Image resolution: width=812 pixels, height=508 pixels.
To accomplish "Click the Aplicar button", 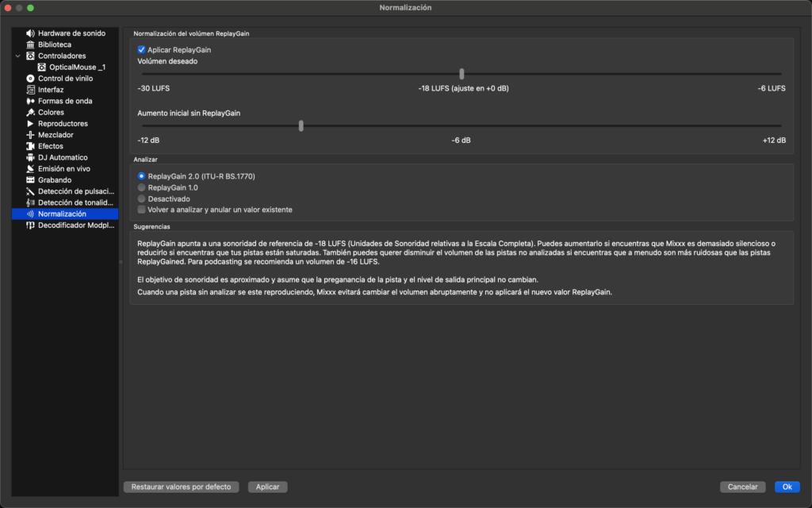I will 268,487.
